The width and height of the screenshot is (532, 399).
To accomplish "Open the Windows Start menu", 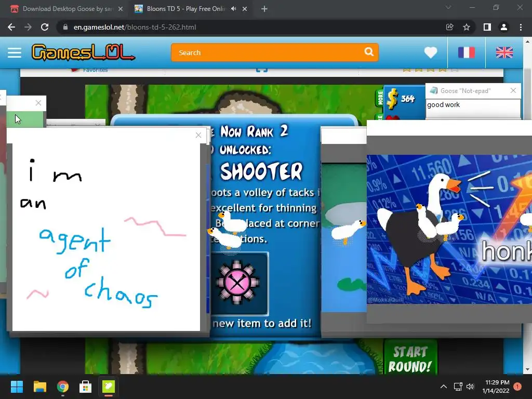I will [17, 387].
